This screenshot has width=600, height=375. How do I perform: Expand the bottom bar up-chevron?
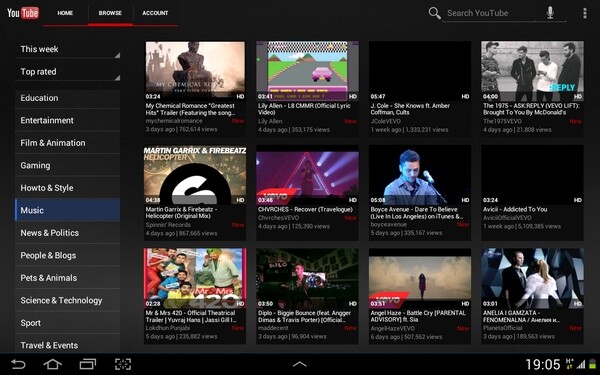click(x=300, y=364)
